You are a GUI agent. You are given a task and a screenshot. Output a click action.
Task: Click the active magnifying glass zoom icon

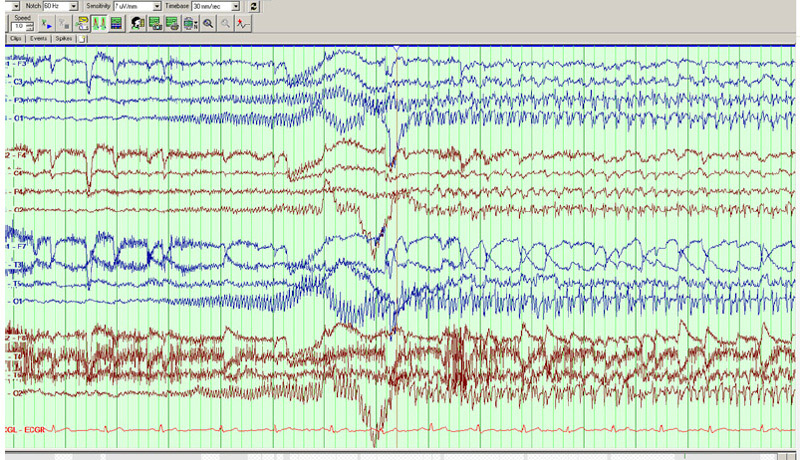point(208,22)
